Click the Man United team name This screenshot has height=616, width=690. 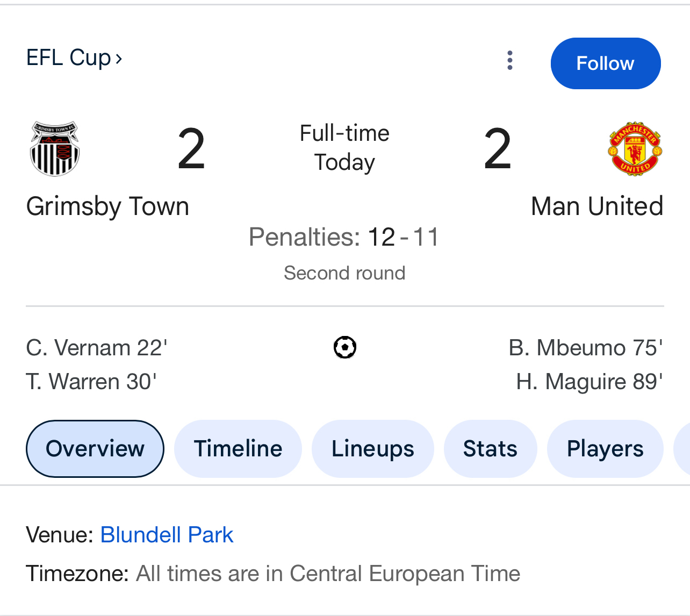click(597, 206)
